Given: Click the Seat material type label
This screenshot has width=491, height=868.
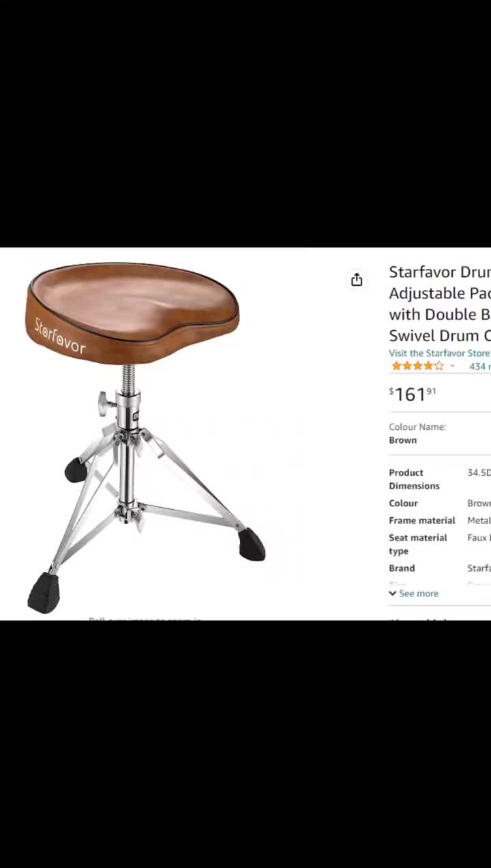Looking at the screenshot, I should (x=417, y=545).
